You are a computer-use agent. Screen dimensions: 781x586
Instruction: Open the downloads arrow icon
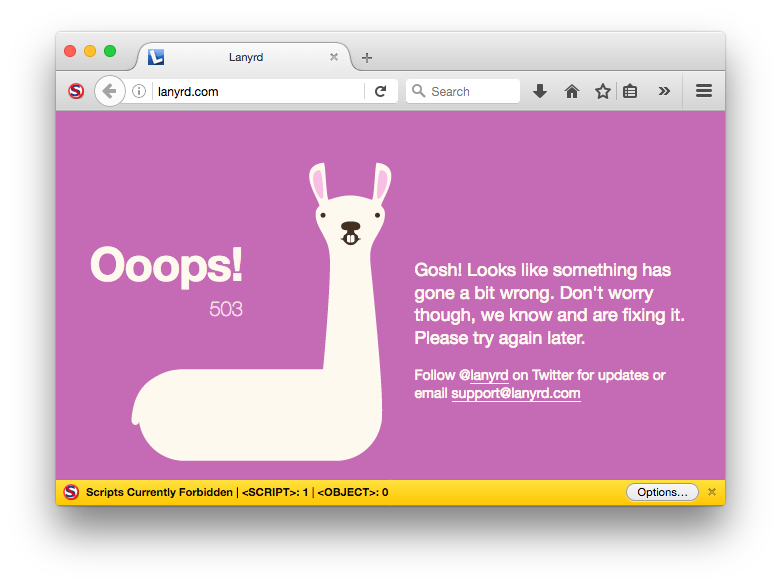(540, 91)
